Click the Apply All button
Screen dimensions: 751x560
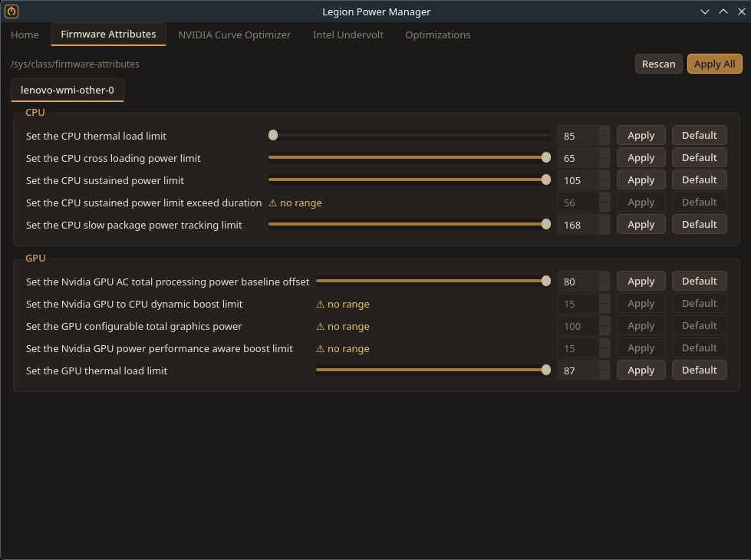(715, 64)
